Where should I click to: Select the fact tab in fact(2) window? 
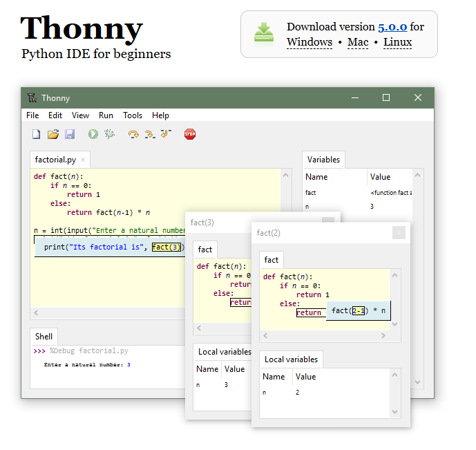tap(272, 260)
